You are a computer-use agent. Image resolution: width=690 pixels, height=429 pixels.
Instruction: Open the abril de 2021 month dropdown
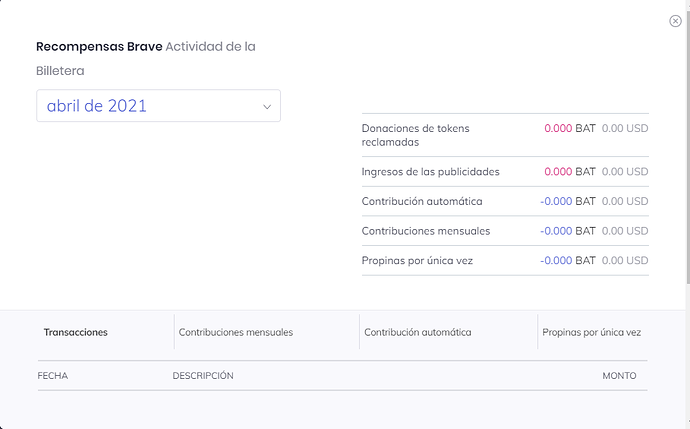point(158,106)
